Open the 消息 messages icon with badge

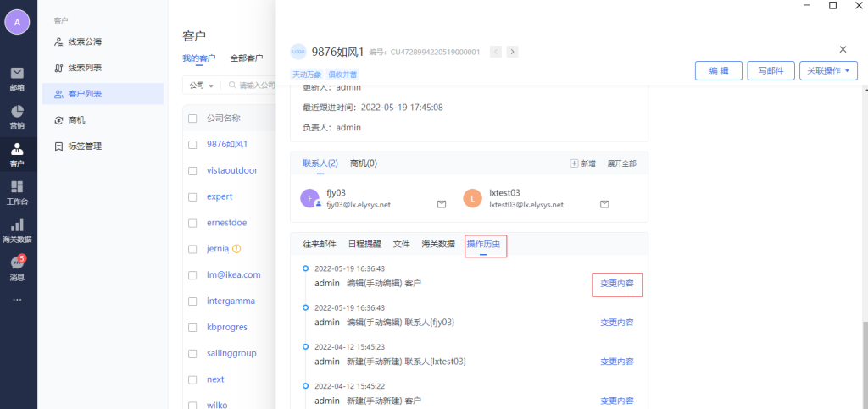[17, 267]
